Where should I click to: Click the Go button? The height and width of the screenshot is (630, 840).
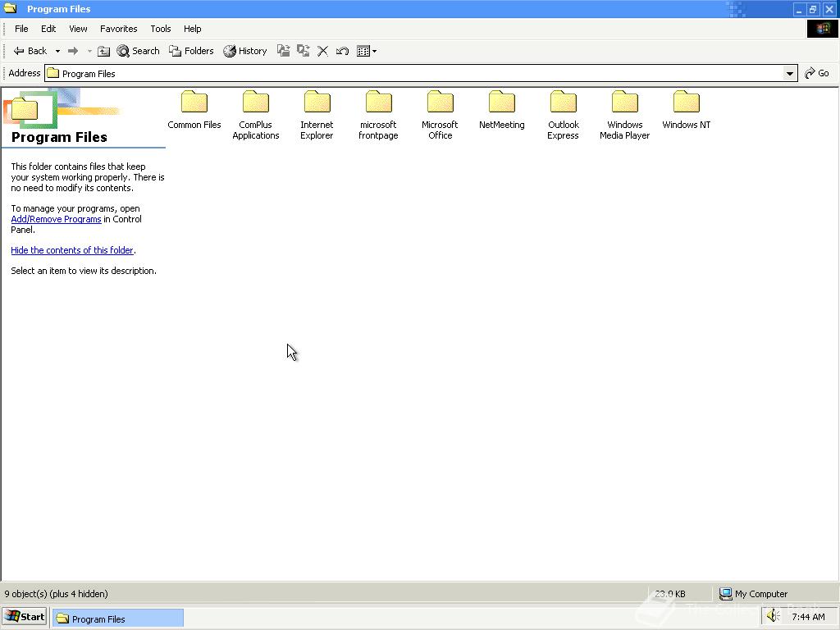[817, 73]
